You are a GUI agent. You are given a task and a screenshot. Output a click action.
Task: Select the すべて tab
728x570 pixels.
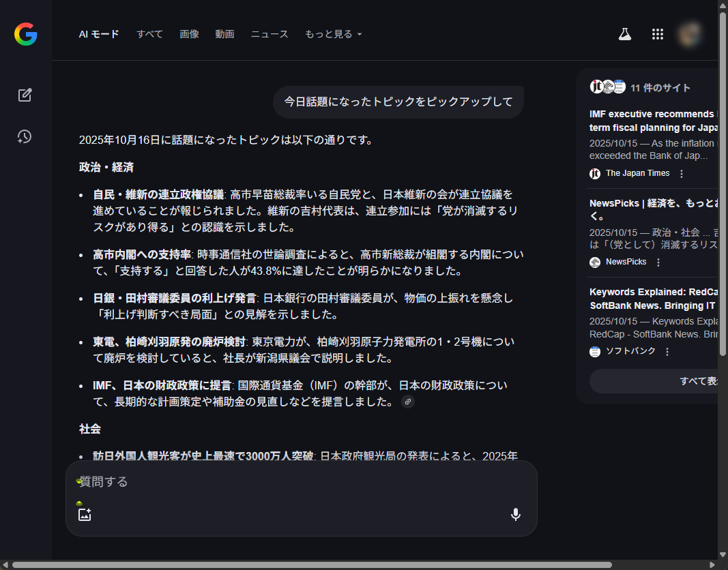[149, 34]
